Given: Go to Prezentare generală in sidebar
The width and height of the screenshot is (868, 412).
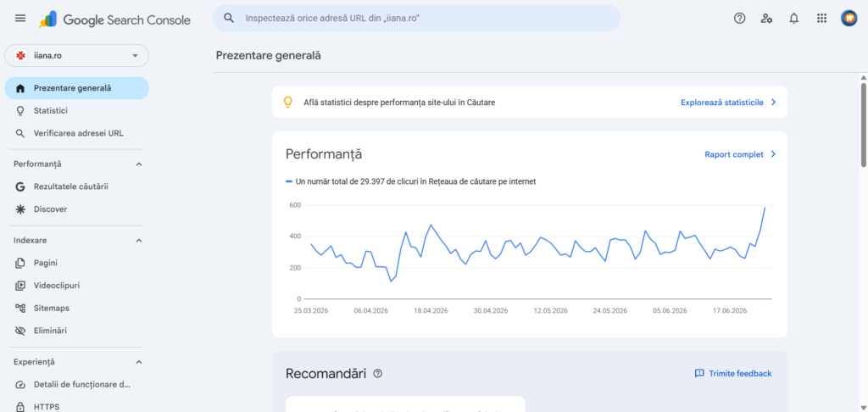Looking at the screenshot, I should coord(76,88).
